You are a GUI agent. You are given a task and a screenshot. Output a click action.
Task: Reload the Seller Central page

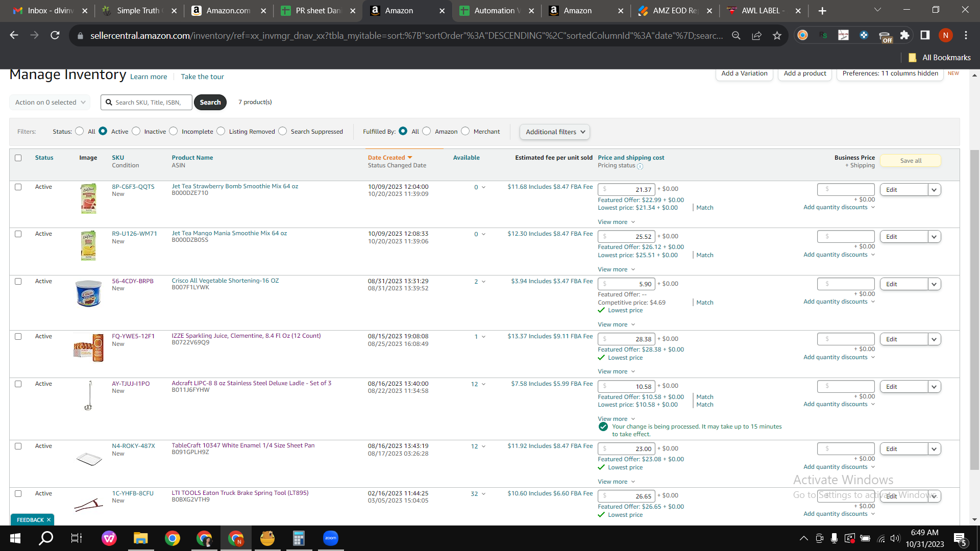tap(55, 35)
